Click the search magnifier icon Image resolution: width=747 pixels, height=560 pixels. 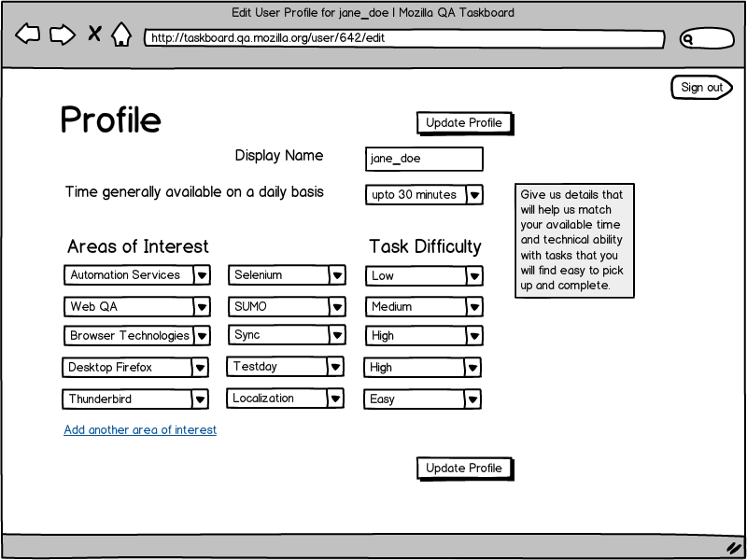pyautogui.click(x=687, y=39)
